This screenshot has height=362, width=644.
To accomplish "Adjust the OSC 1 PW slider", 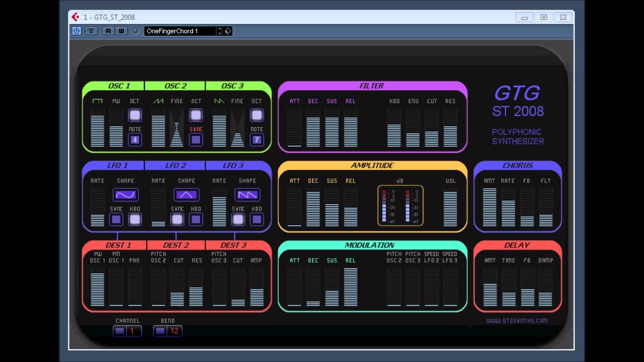I will [x=116, y=128].
